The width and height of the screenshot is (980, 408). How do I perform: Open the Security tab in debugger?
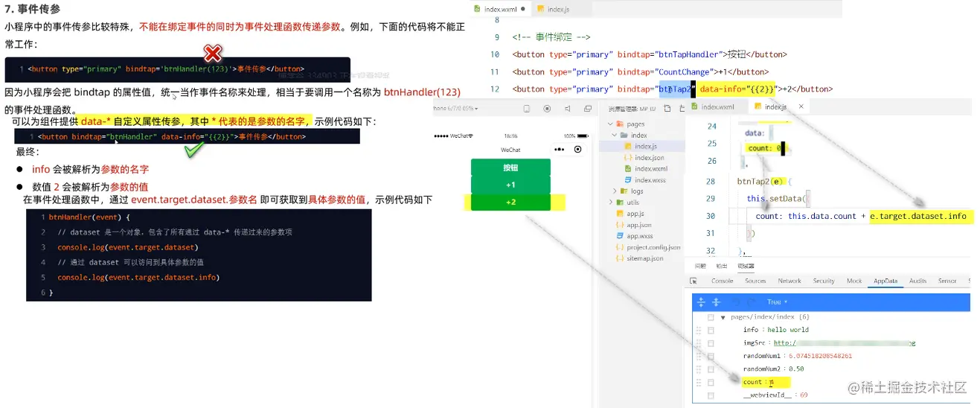point(824,281)
